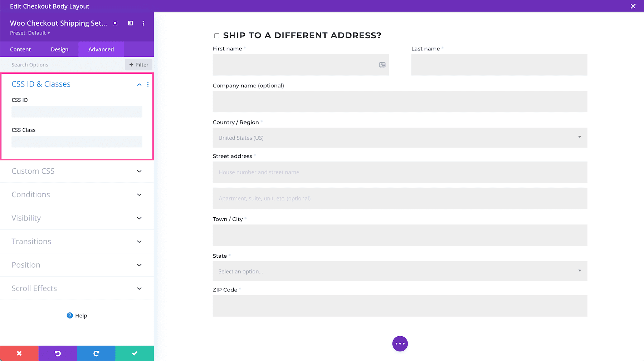Image resolution: width=644 pixels, height=361 pixels.
Task: Click the Filter button
Action: coord(139,65)
